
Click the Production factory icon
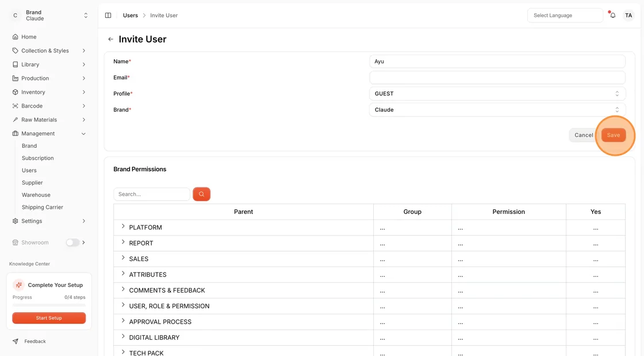[15, 78]
